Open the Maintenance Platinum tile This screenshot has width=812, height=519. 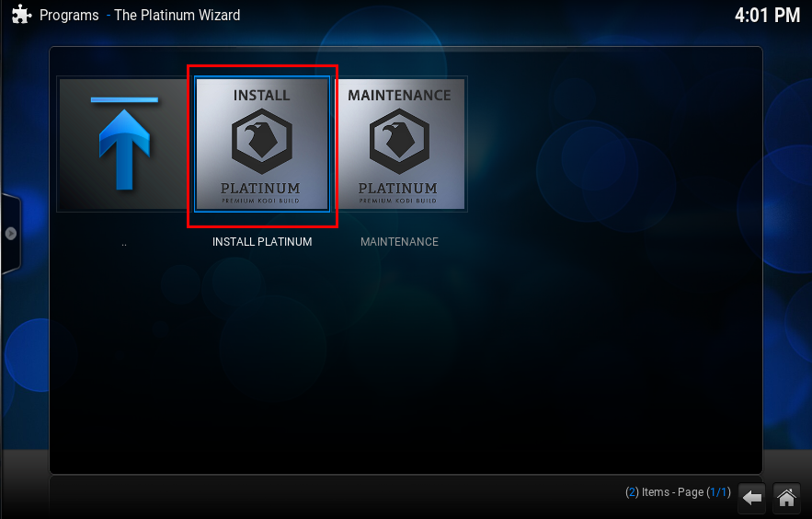click(x=399, y=144)
